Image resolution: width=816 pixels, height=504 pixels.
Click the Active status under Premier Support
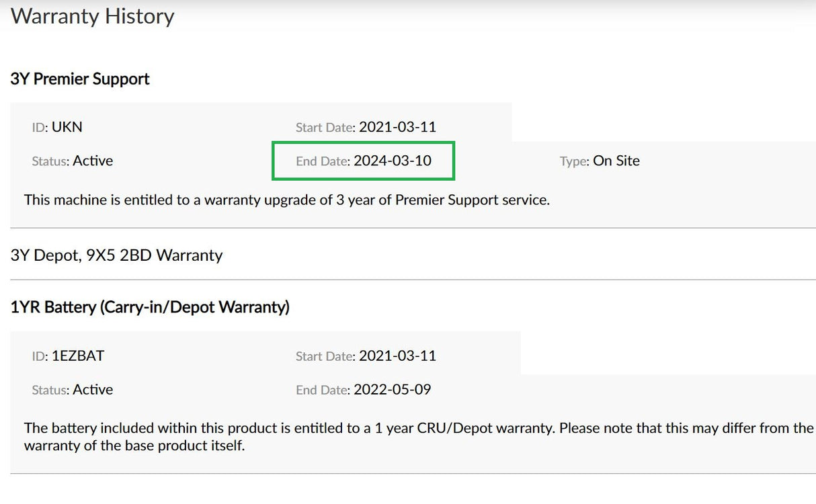point(93,161)
